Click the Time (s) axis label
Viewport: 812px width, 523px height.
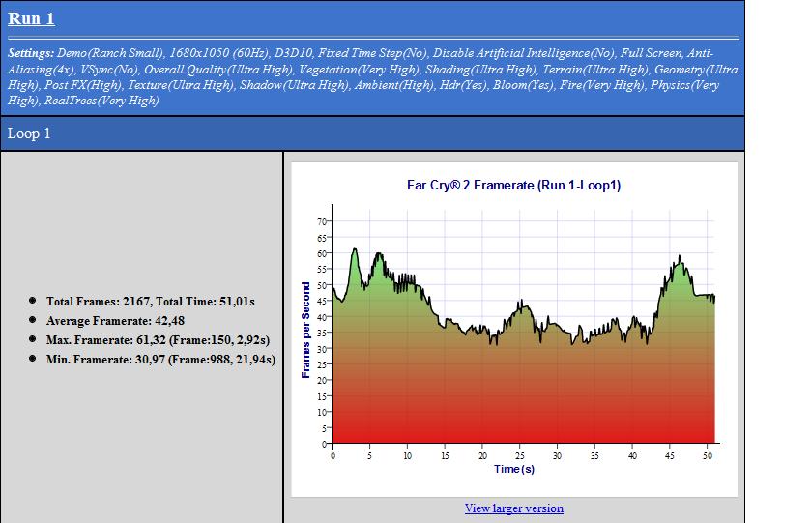[x=513, y=469]
